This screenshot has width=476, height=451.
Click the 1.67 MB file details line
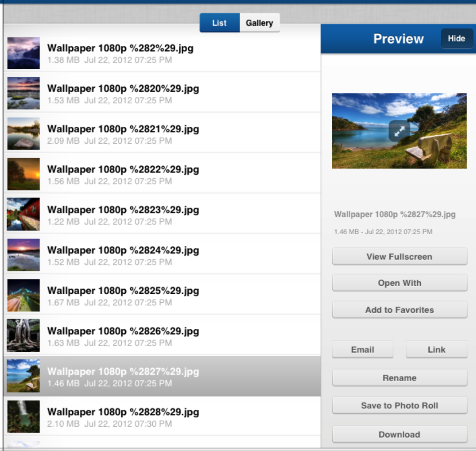coord(110,302)
